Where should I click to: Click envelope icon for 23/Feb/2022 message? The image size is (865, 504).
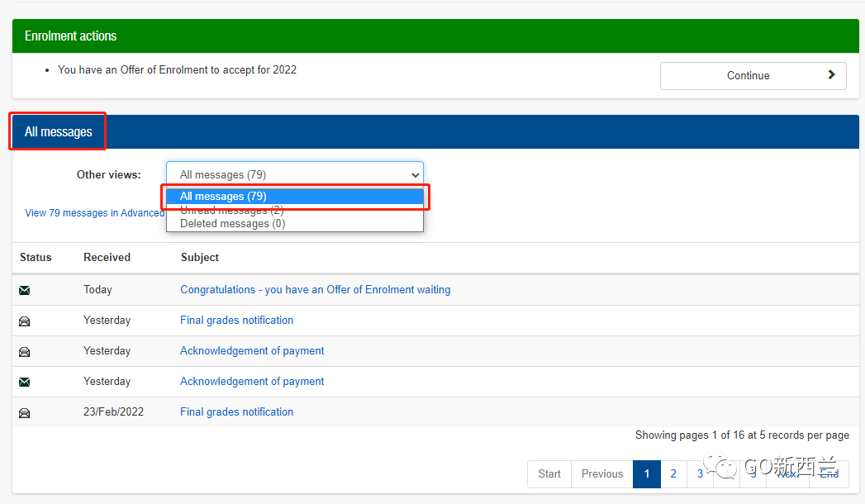click(x=24, y=413)
